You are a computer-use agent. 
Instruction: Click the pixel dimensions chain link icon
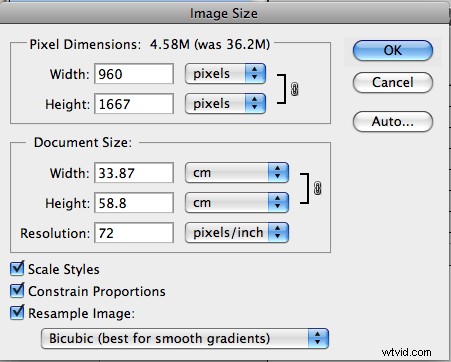tap(295, 89)
